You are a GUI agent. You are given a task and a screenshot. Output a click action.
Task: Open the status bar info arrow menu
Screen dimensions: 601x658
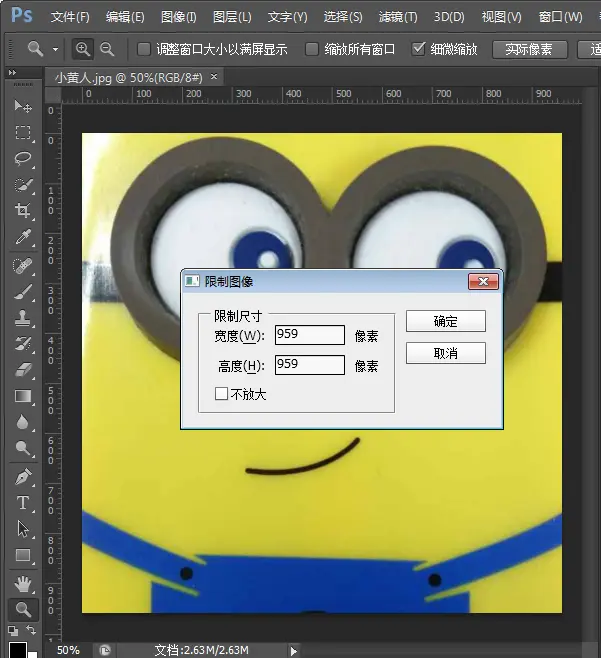293,651
